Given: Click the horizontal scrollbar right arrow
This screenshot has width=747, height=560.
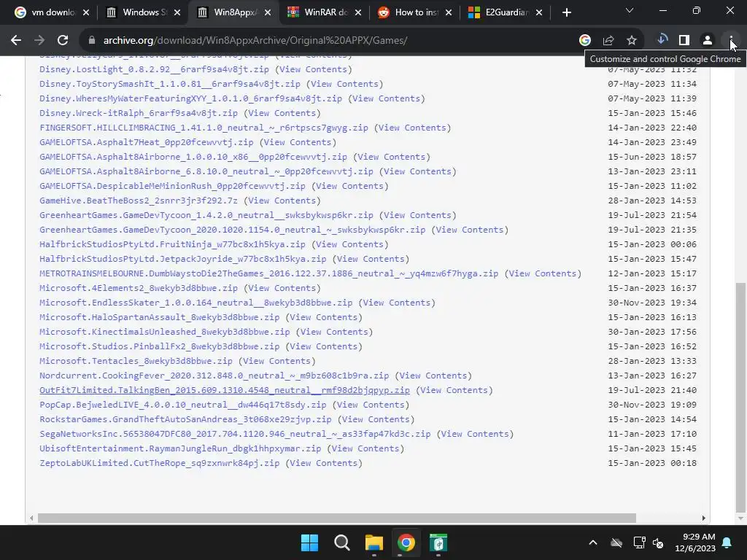Looking at the screenshot, I should tap(704, 518).
